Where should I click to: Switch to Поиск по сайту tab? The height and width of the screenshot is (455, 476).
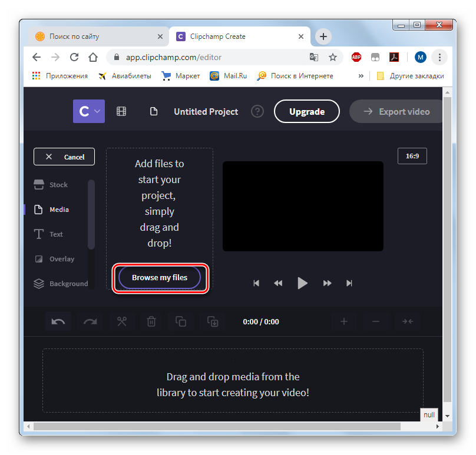click(x=98, y=36)
